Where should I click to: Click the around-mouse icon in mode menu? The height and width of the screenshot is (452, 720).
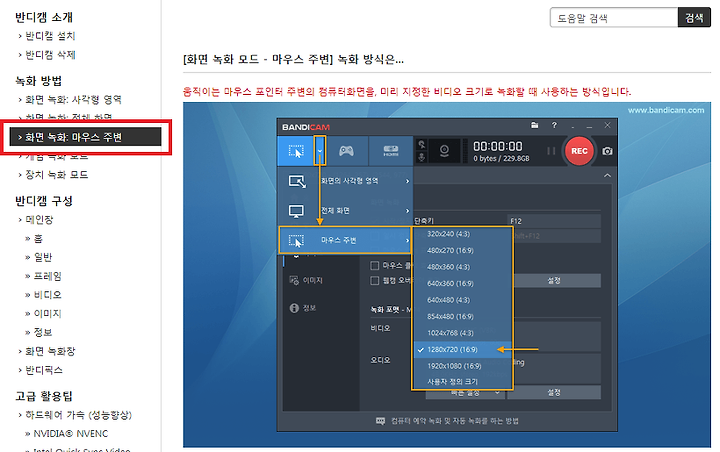point(296,240)
